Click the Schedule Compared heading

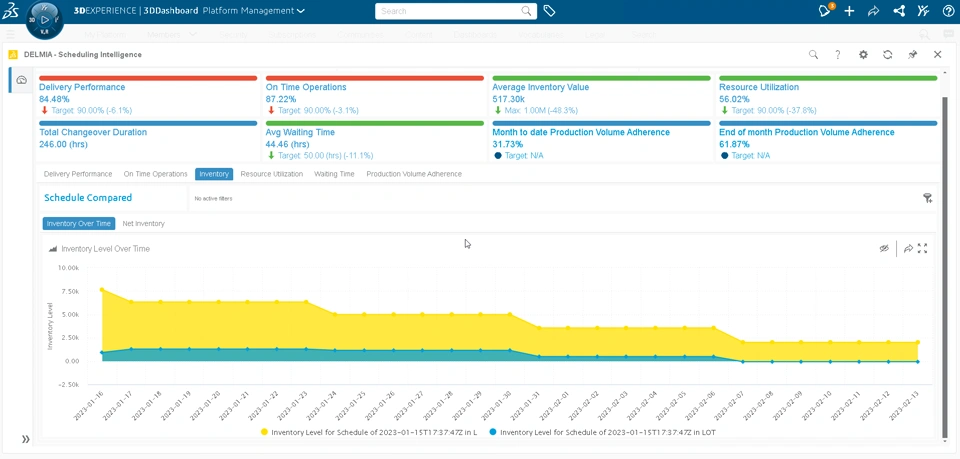pyautogui.click(x=88, y=198)
